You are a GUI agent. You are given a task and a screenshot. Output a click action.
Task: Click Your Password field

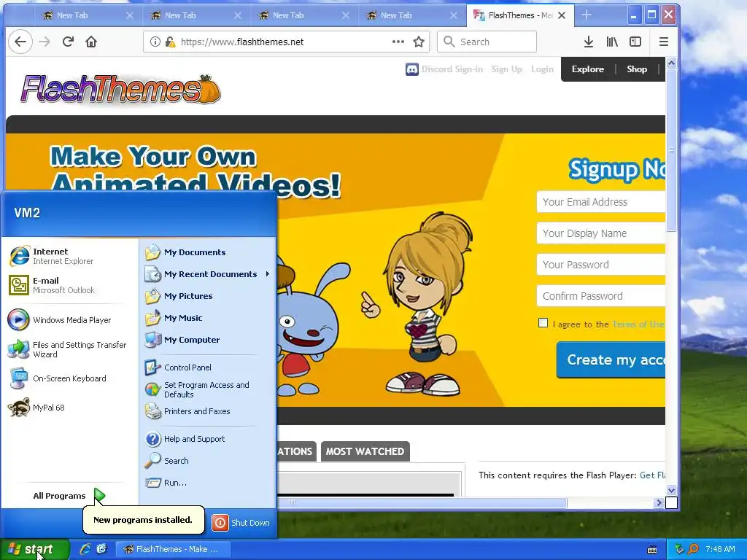click(x=601, y=265)
